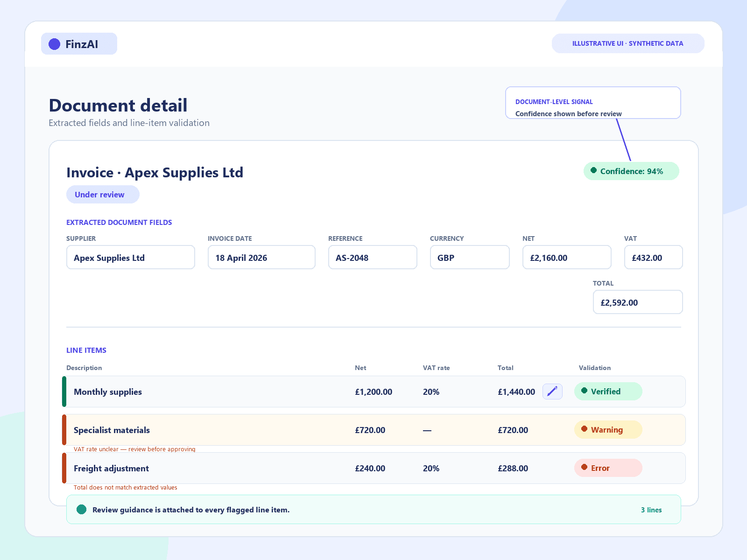Click the Supplier field Apex Supplies Ltd
This screenshot has height=560, width=747.
131,257
